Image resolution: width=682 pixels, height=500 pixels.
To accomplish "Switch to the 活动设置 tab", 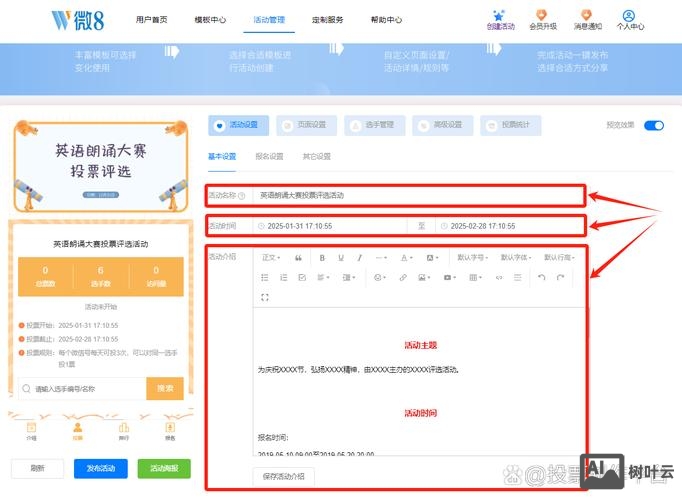I will click(x=238, y=125).
